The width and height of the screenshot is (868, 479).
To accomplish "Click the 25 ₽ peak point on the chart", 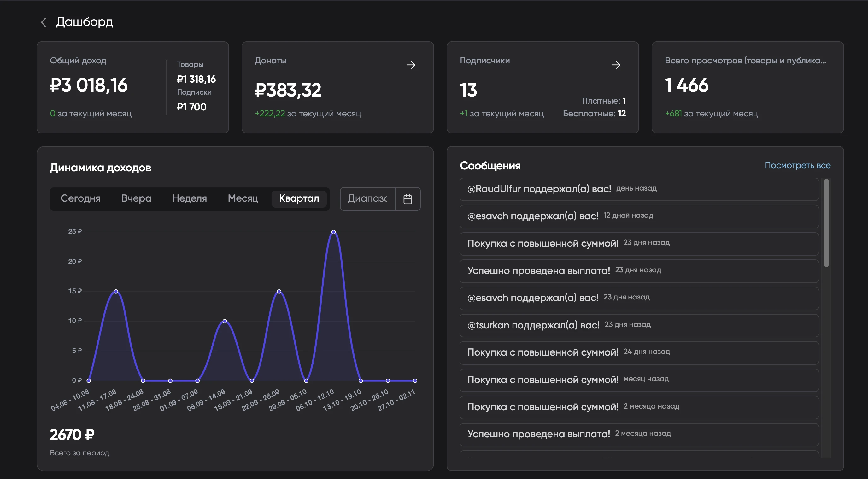I will tap(333, 232).
